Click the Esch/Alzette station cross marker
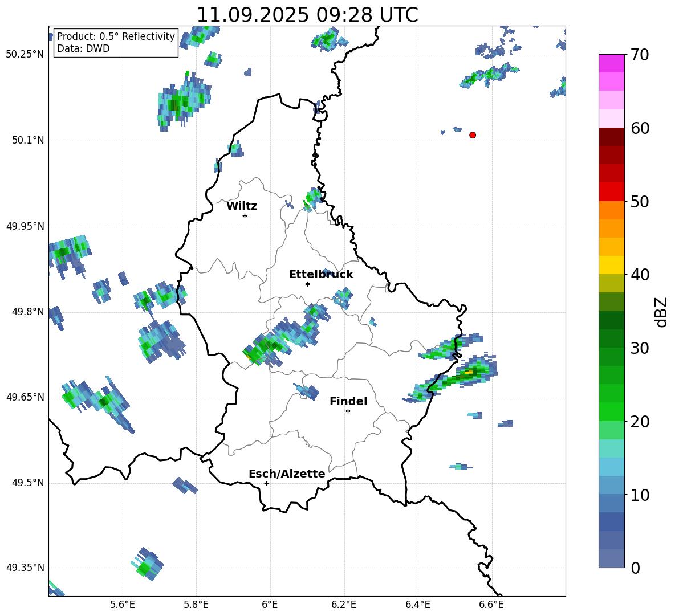 [266, 483]
